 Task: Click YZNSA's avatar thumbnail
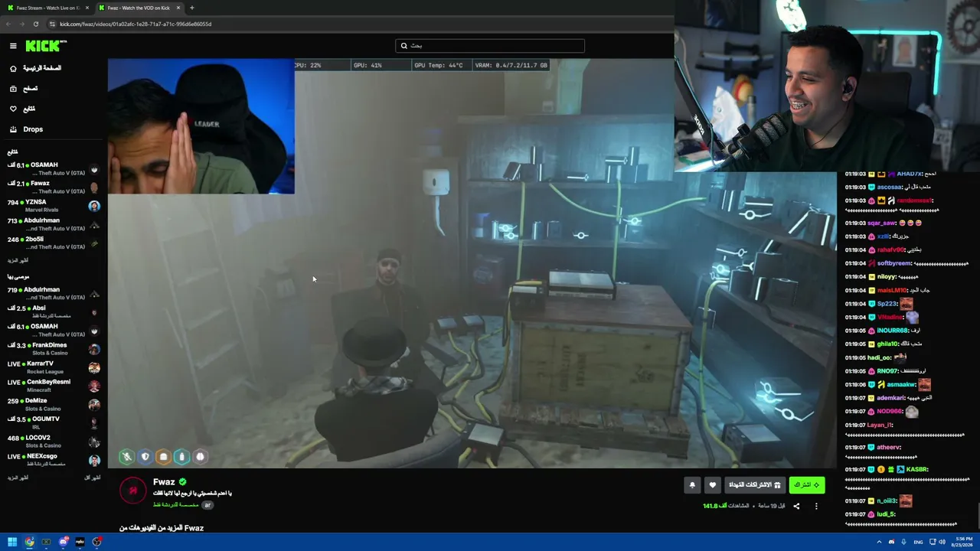click(x=94, y=206)
